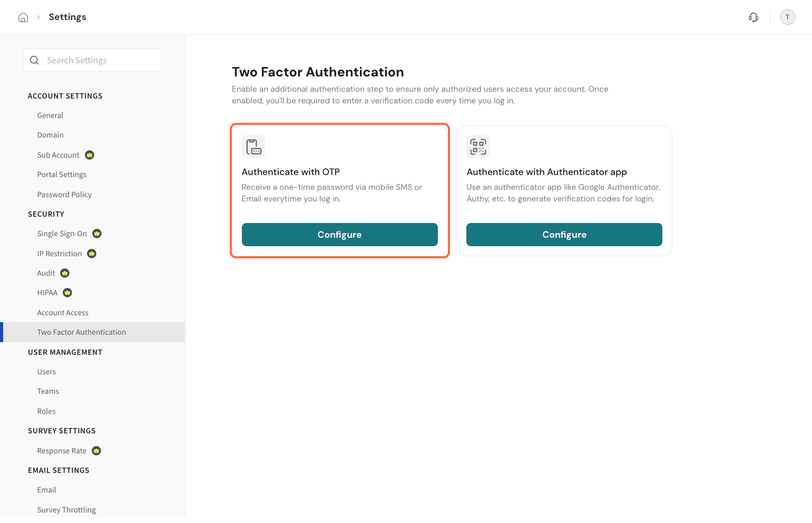Open Roles under User Management
The image size is (812, 523).
point(46,411)
